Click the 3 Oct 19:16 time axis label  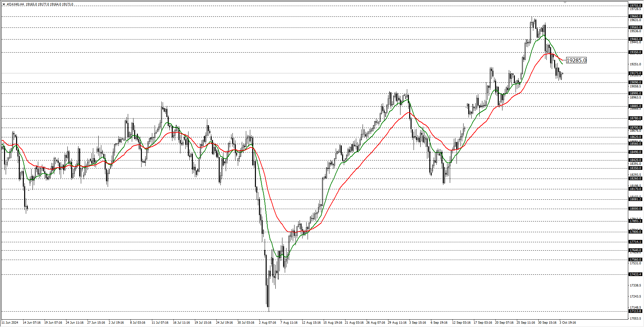568,323
